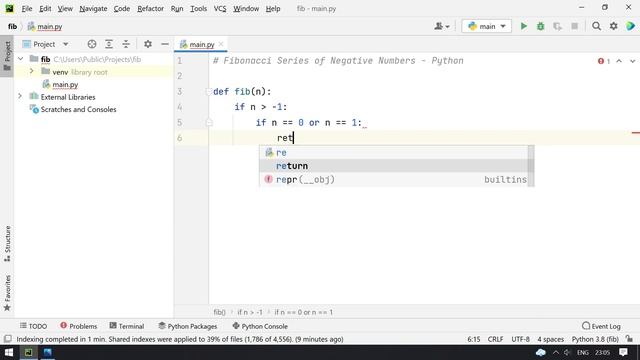640x360 pixels.
Task: Click the 6:15 cursor position indicator
Action: pyautogui.click(x=473, y=339)
